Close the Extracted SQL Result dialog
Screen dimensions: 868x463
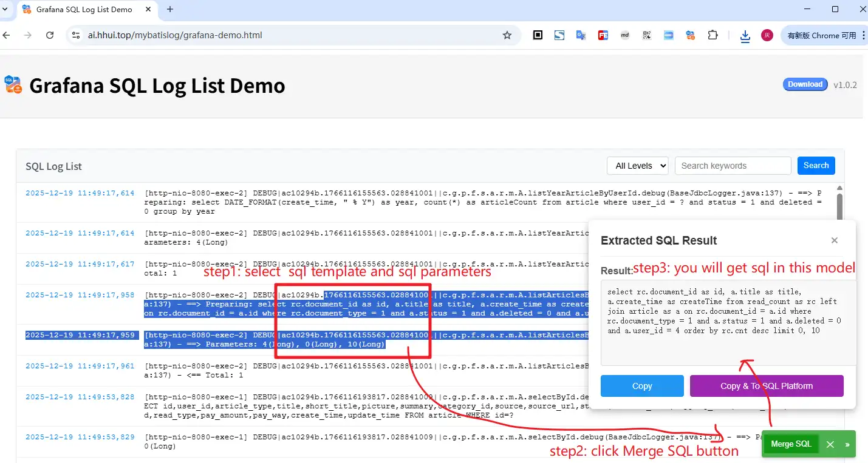(834, 240)
